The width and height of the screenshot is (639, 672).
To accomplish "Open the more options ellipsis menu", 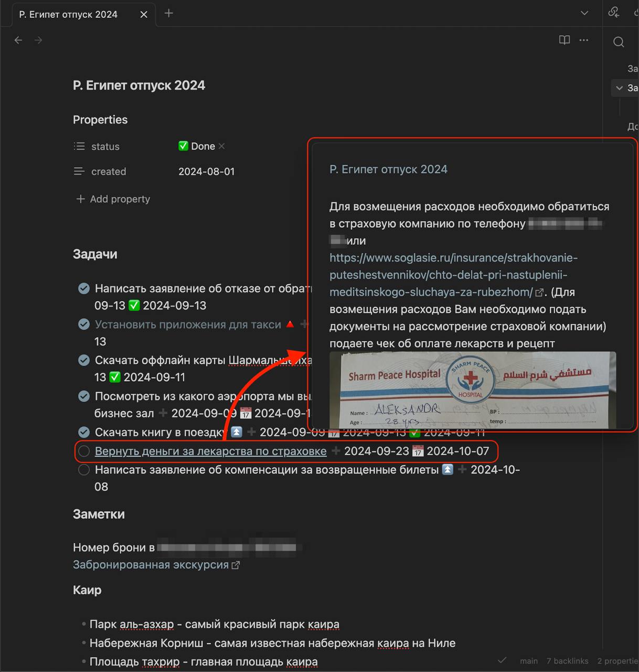I will click(x=584, y=40).
